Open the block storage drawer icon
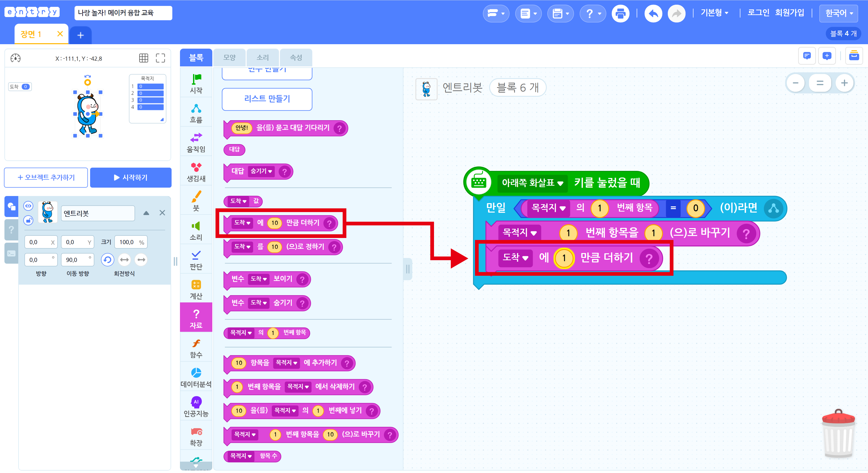 854,56
